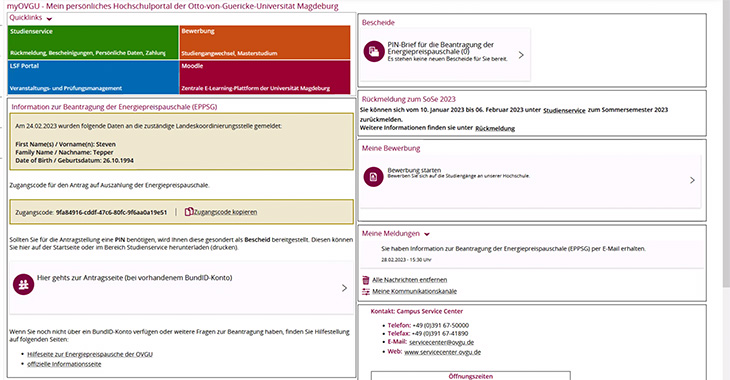Screen dimensions: 730x380
Task: Click the copy icon beside Zugangscode kopieren
Action: [189, 211]
